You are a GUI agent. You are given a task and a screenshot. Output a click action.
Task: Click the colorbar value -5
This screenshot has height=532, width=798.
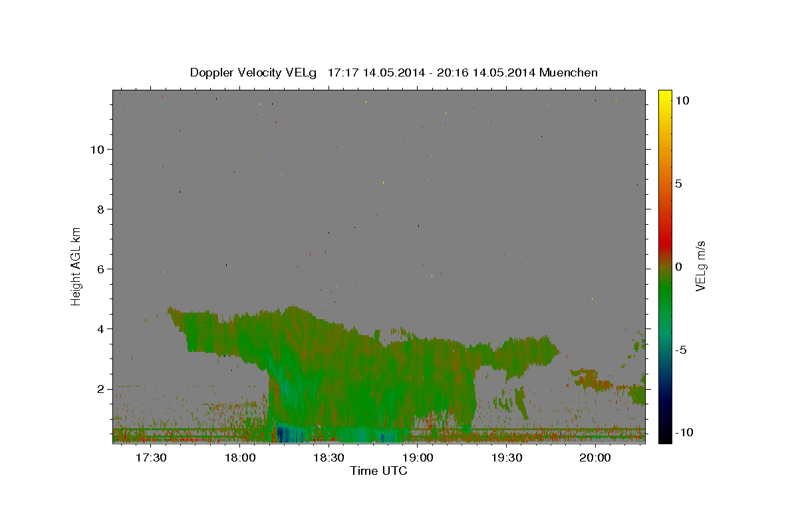click(681, 350)
